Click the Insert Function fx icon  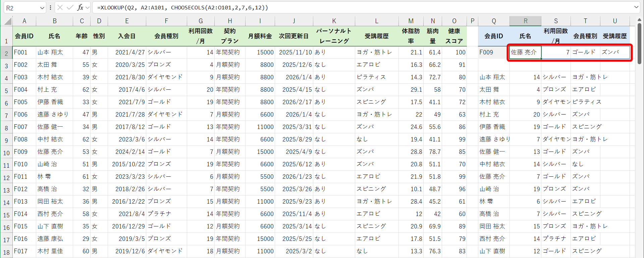coord(80,7)
